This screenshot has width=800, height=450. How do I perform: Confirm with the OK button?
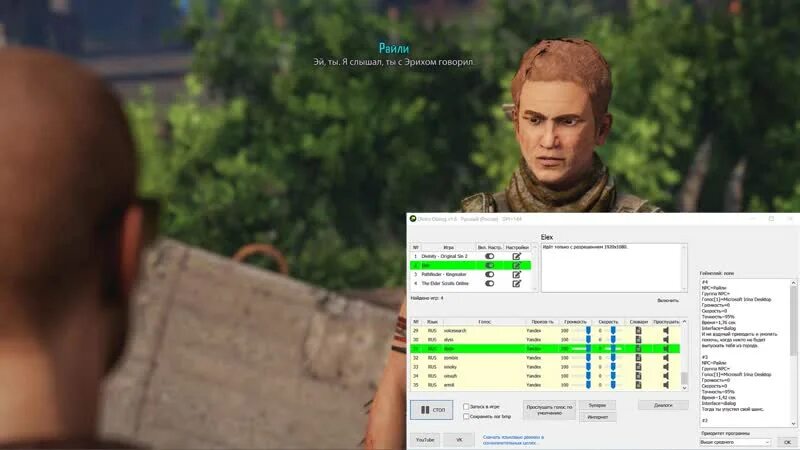click(x=787, y=442)
